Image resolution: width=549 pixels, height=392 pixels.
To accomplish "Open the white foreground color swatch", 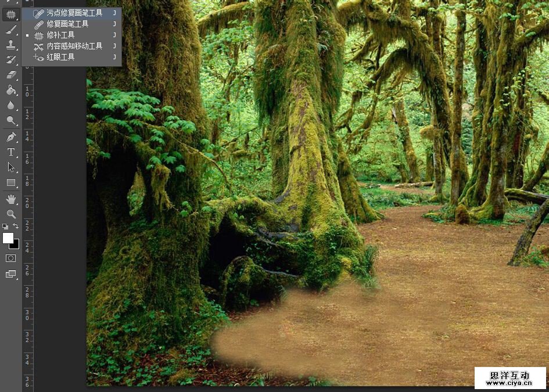I will click(8, 238).
